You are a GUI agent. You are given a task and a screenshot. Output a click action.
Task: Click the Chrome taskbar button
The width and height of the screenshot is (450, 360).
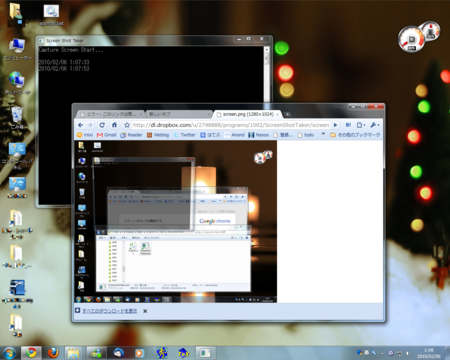(31, 353)
